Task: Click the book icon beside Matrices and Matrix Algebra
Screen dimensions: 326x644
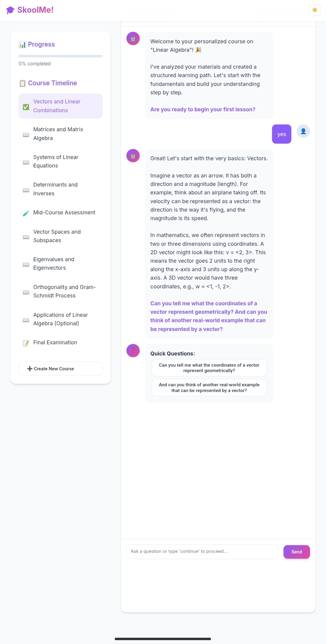Action: [x=26, y=134]
